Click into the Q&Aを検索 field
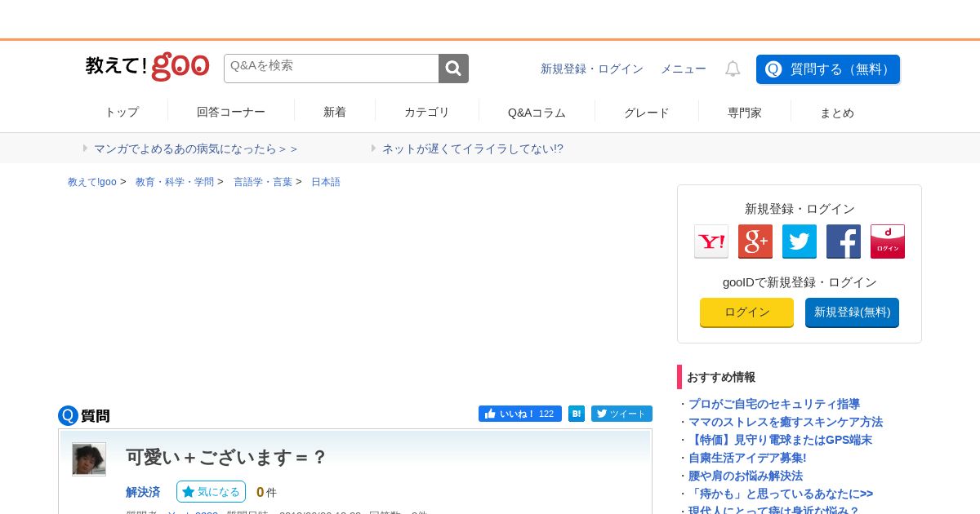This screenshot has width=980, height=514. (332, 69)
